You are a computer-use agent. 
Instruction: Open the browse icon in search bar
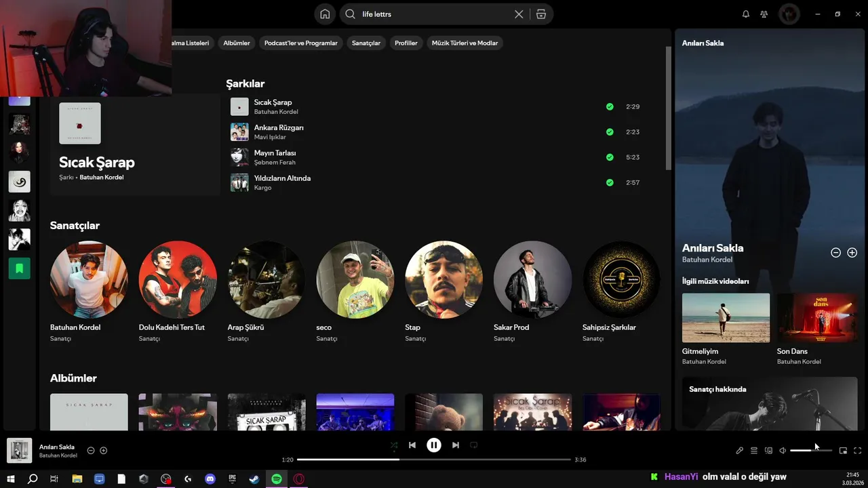540,14
